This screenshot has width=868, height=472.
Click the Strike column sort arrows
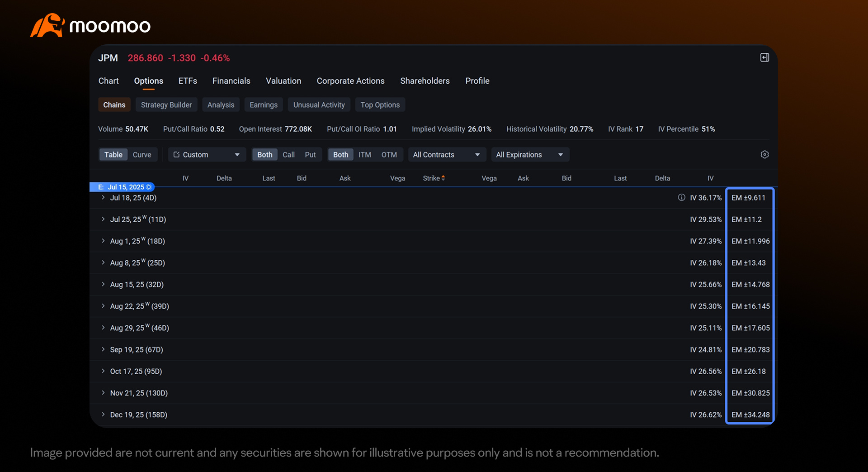tap(443, 178)
